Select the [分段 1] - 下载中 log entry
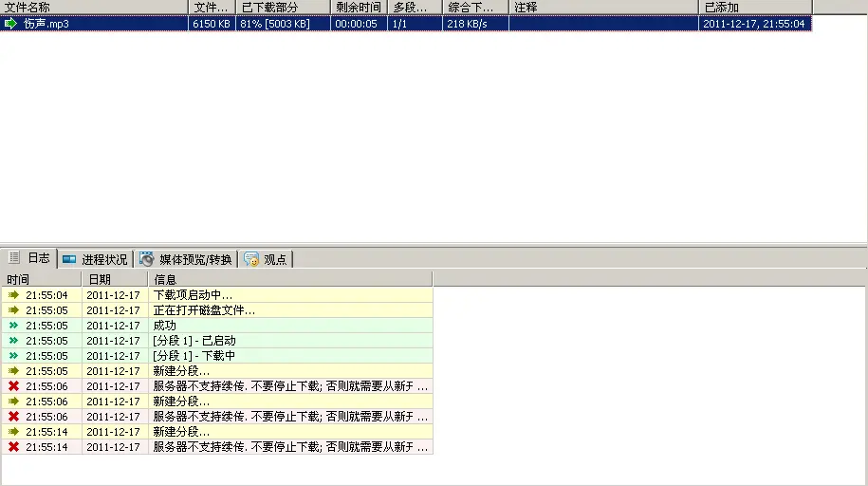Viewport: 868px width, 486px height. pos(217,356)
